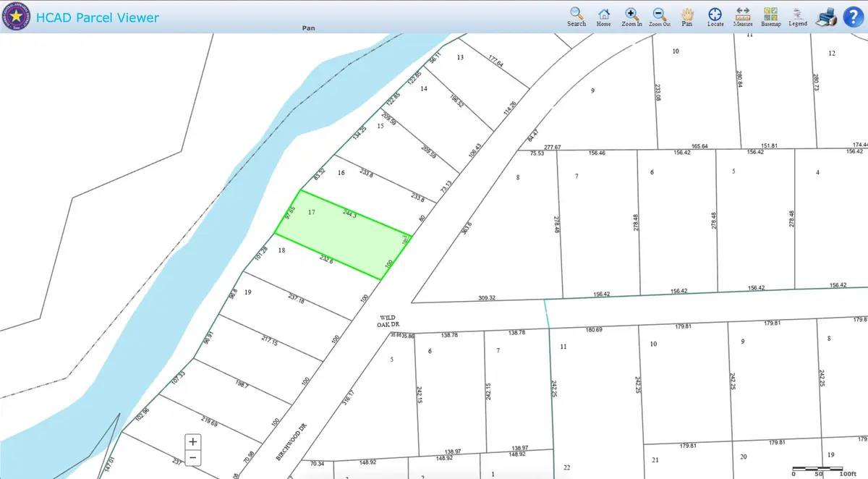Click the Home icon to reset map extent

tap(604, 14)
